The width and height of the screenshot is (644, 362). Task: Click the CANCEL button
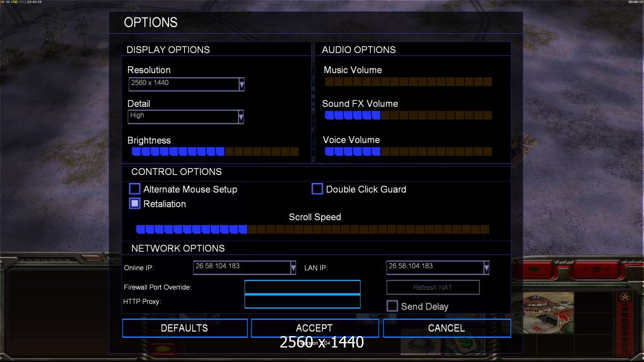[x=447, y=328]
